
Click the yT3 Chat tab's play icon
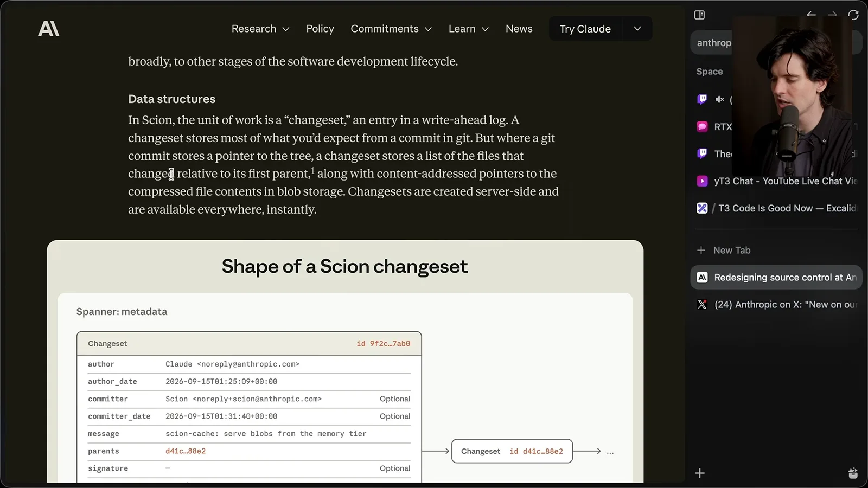coord(702,181)
